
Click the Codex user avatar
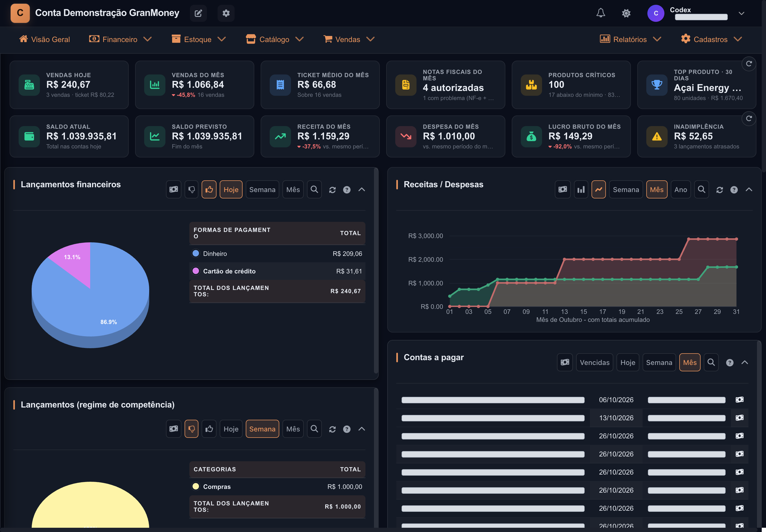[x=656, y=13]
